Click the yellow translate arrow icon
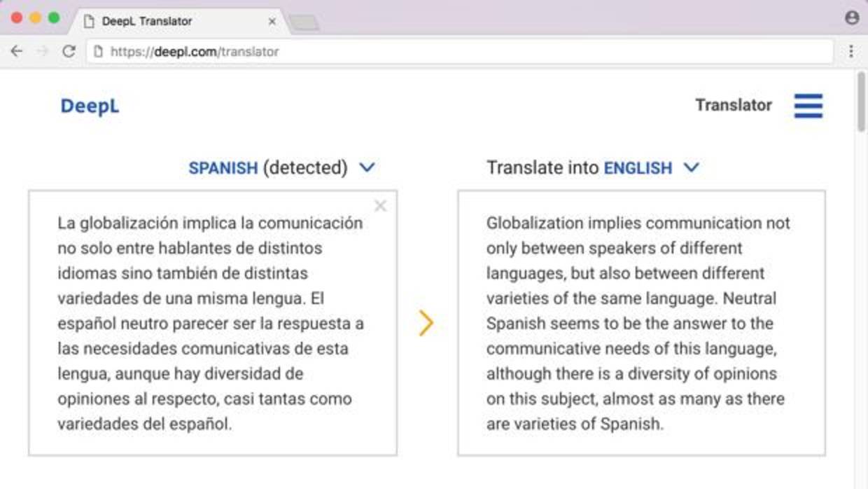 [x=426, y=323]
